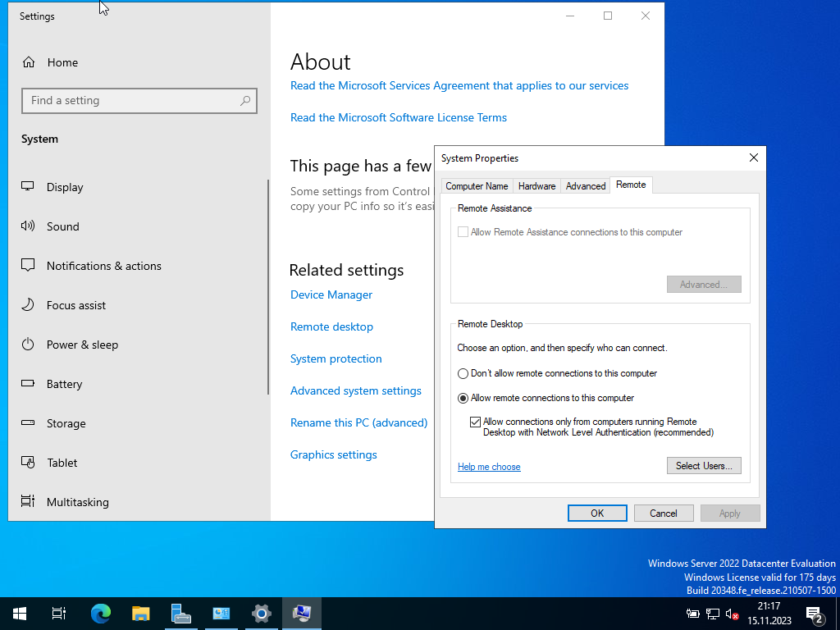The image size is (840, 630).
Task: Click the Apply button
Action: [729, 514]
